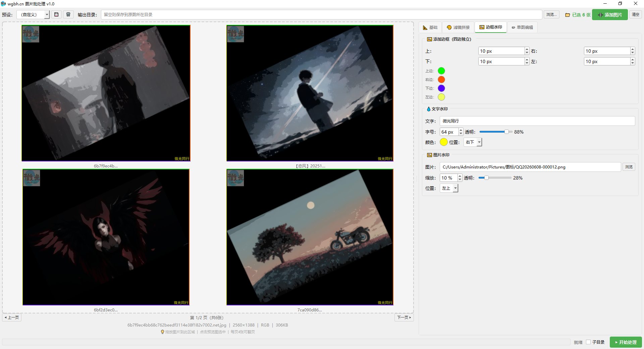Select the 边框水印 tab
The image size is (644, 349).
point(491,27)
